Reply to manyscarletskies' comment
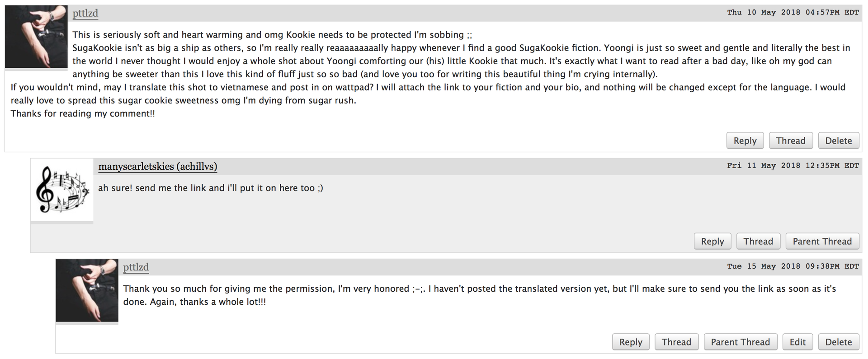Viewport: 868px width, 359px height. [x=712, y=242]
